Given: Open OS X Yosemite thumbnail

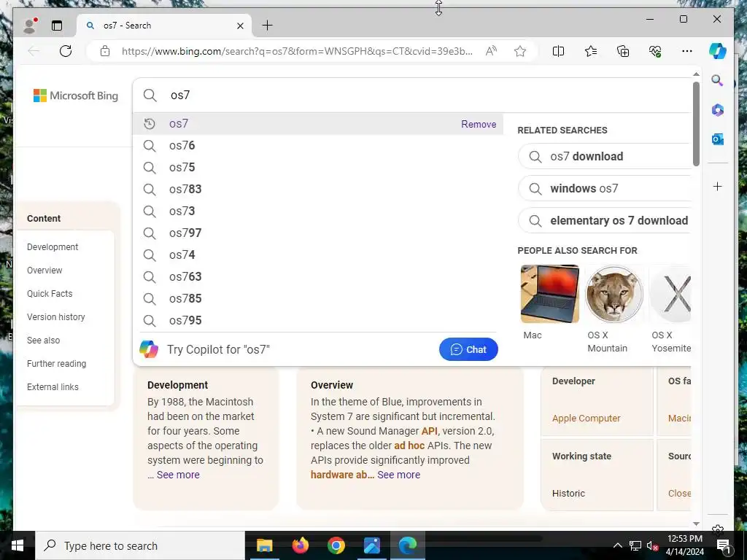Looking at the screenshot, I should tap(671, 295).
